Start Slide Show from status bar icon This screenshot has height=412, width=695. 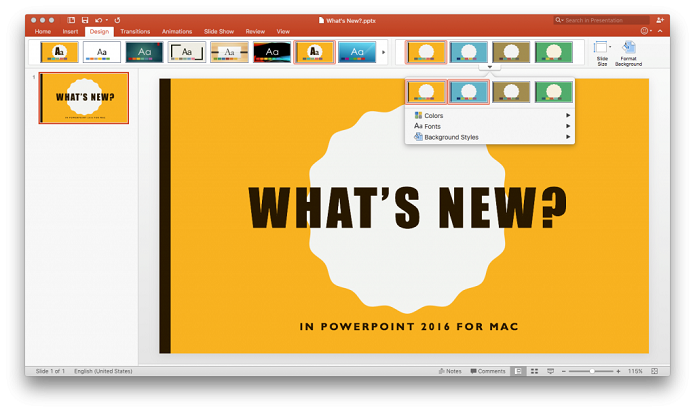coord(551,371)
